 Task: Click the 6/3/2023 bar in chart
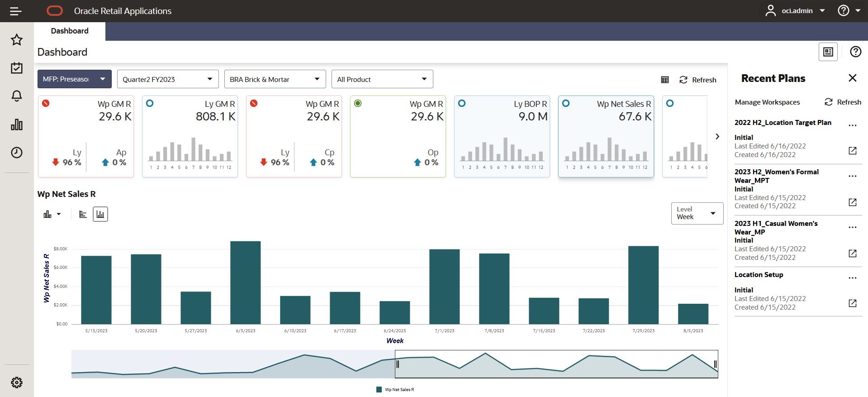point(246,282)
